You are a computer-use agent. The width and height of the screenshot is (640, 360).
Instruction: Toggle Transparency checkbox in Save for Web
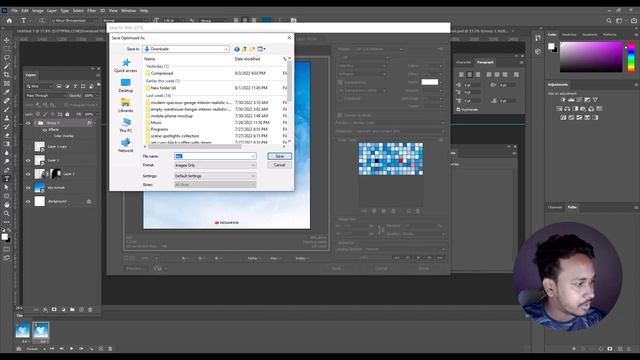tap(340, 82)
